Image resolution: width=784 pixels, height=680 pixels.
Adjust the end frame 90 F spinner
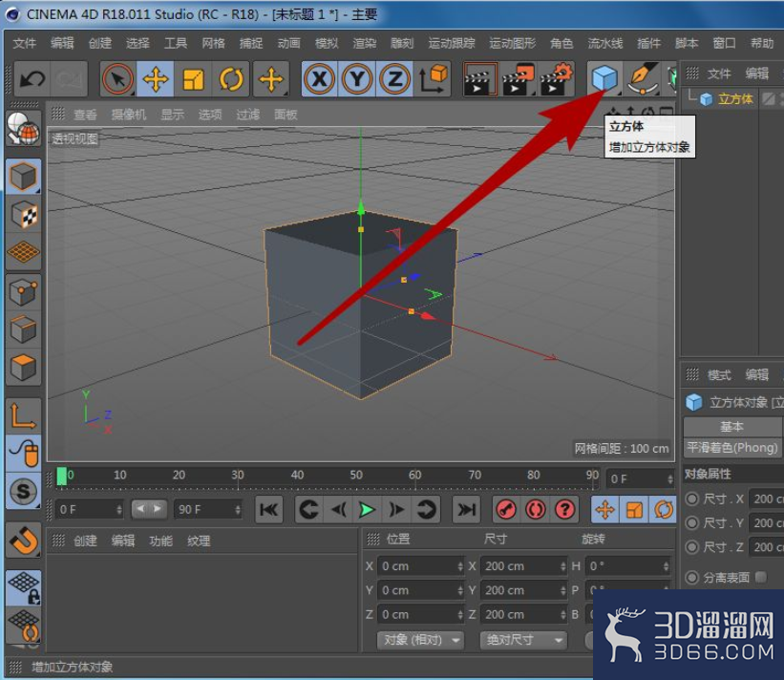click(238, 510)
